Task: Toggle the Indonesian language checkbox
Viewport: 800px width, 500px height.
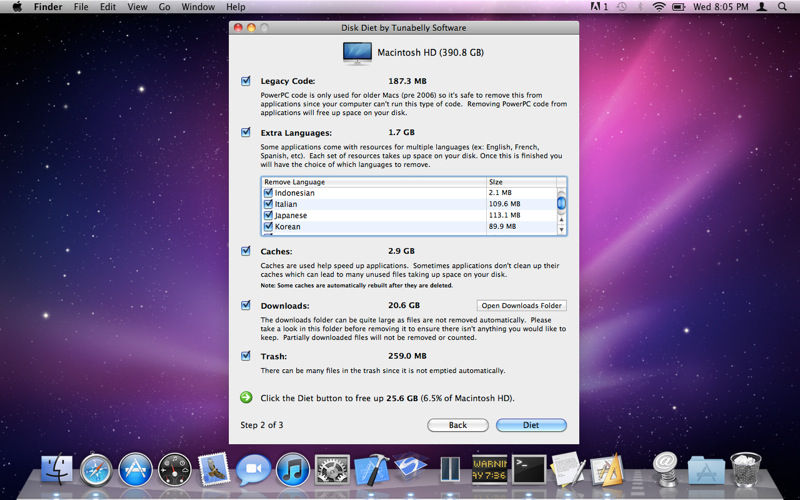Action: click(268, 192)
